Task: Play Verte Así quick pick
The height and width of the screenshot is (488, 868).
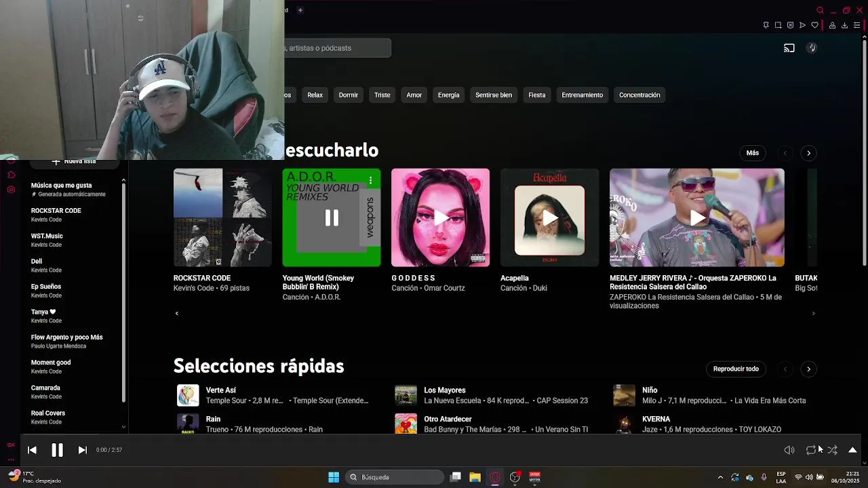Action: coord(188,395)
